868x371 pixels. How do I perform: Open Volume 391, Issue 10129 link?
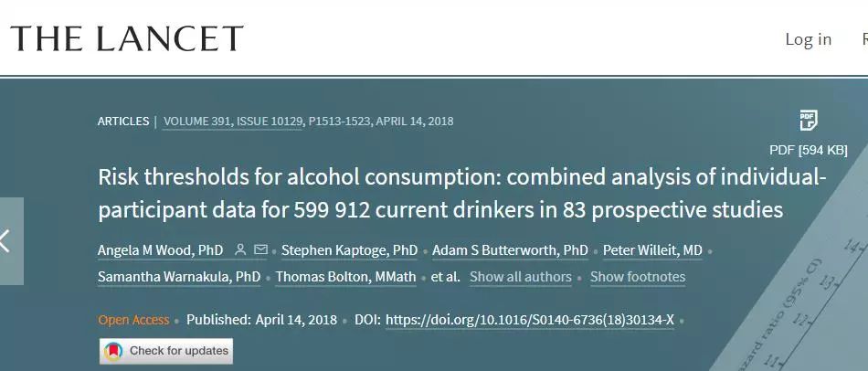pos(232,121)
